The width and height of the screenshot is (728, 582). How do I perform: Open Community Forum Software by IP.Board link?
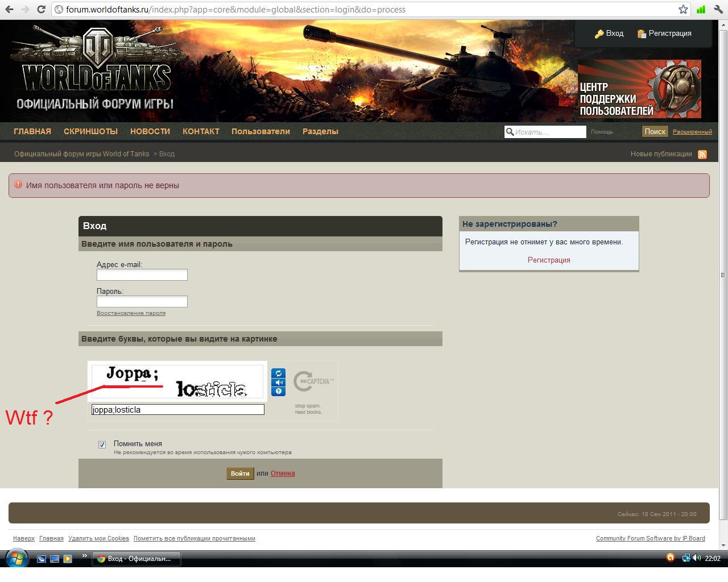pos(651,538)
